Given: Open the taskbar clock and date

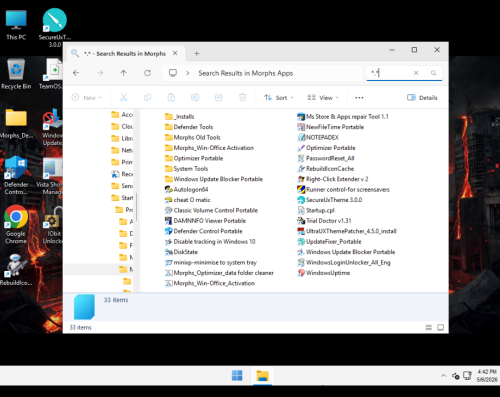Looking at the screenshot, I should (x=487, y=376).
